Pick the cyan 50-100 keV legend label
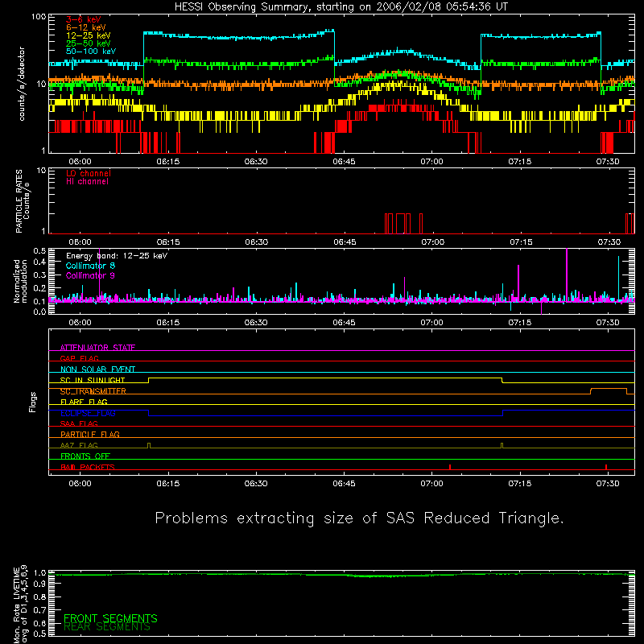The width and height of the screenshot is (644, 644). [91, 52]
